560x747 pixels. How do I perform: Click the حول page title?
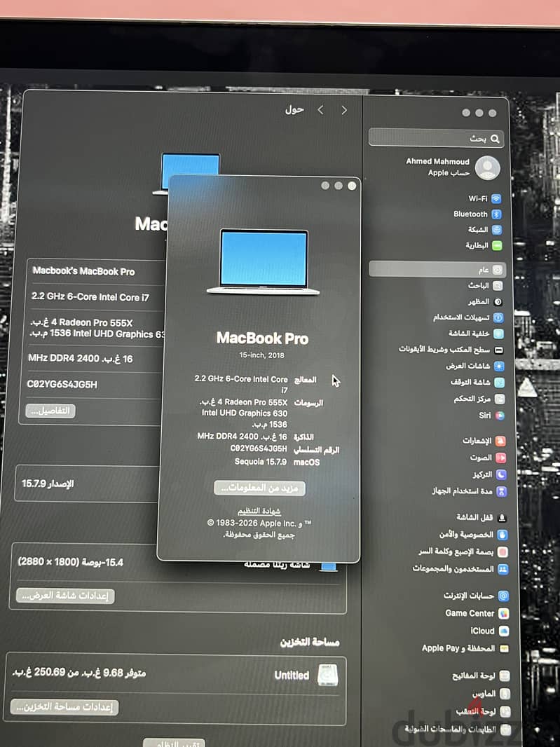click(x=294, y=109)
